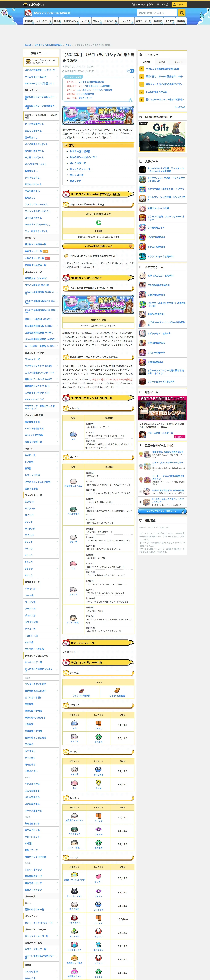Jump to ガシャシミュレーター in 目次
Image resolution: width=210 pixels, height=980 pixels.
coord(81,169)
